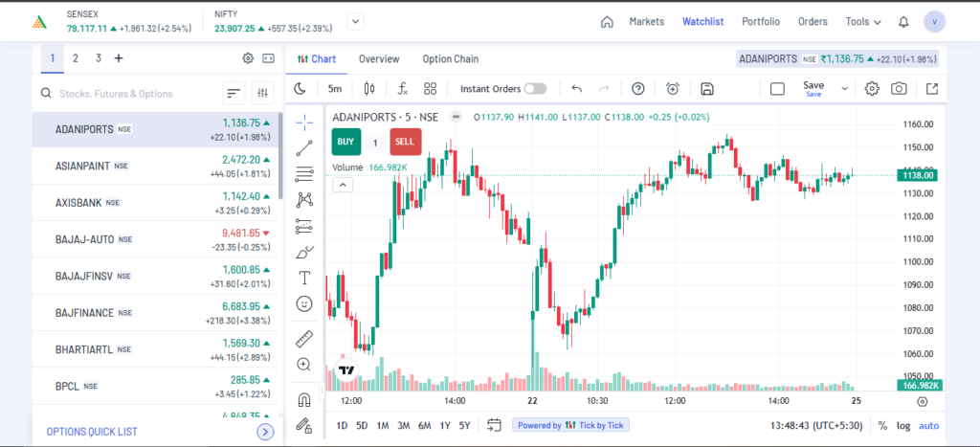Select the forecasting position tool
The height and width of the screenshot is (447, 980).
(304, 226)
